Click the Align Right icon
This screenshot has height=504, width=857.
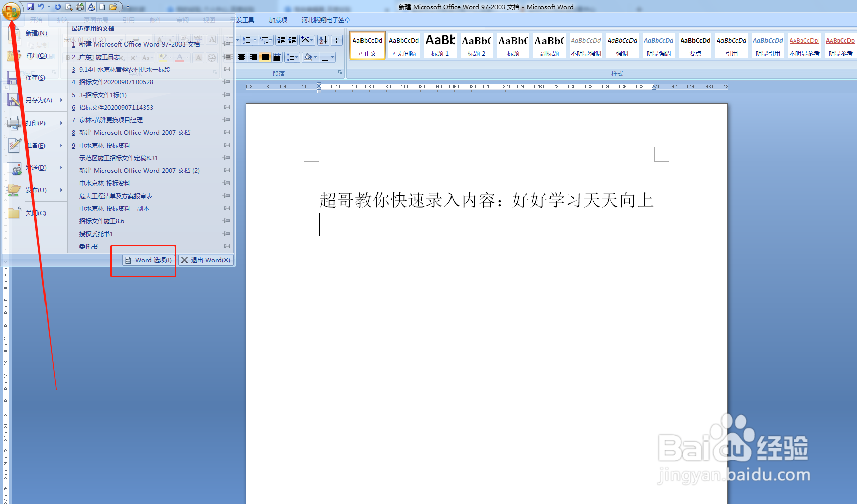[x=253, y=57]
